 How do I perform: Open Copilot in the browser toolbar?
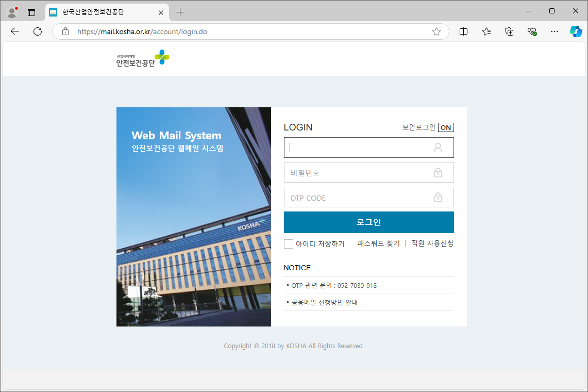click(x=576, y=31)
